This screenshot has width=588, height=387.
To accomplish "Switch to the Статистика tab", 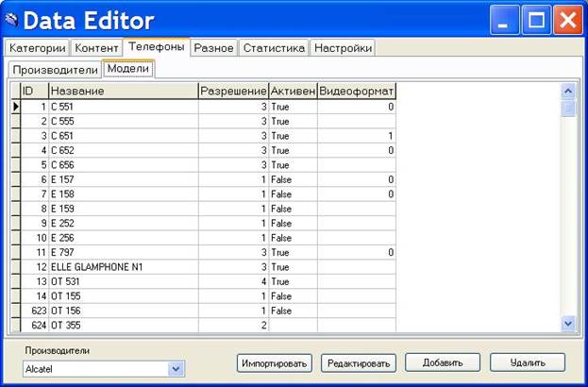I will 274,48.
